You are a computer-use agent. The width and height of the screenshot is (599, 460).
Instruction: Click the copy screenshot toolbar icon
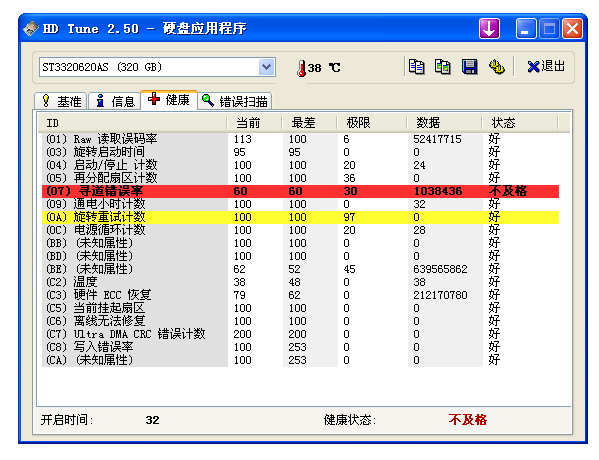coord(443,67)
